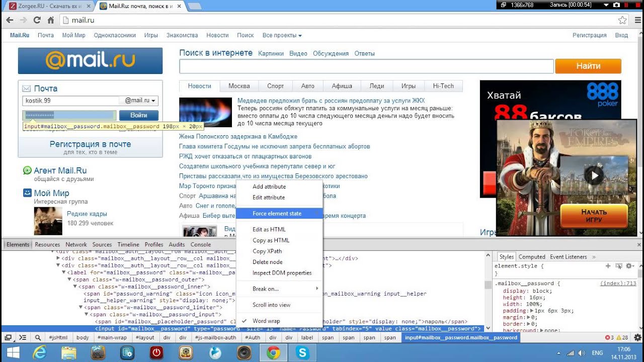Open the Break on... submenu
644x362 pixels.
pyautogui.click(x=279, y=289)
